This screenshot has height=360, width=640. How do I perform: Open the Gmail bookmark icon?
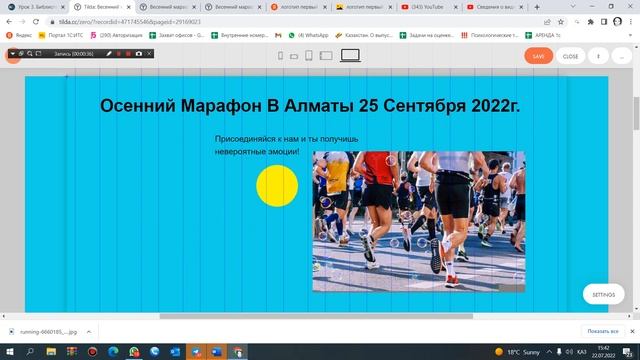tap(278, 36)
